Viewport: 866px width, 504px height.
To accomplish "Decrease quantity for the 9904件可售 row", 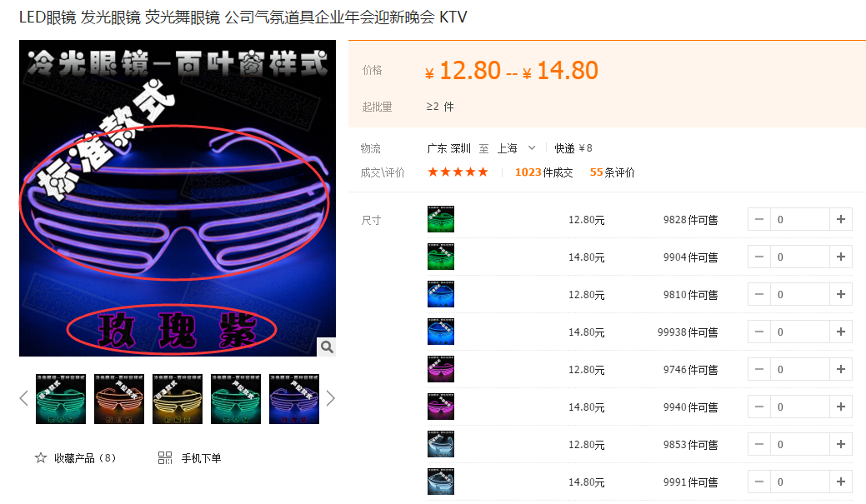I will pos(759,257).
